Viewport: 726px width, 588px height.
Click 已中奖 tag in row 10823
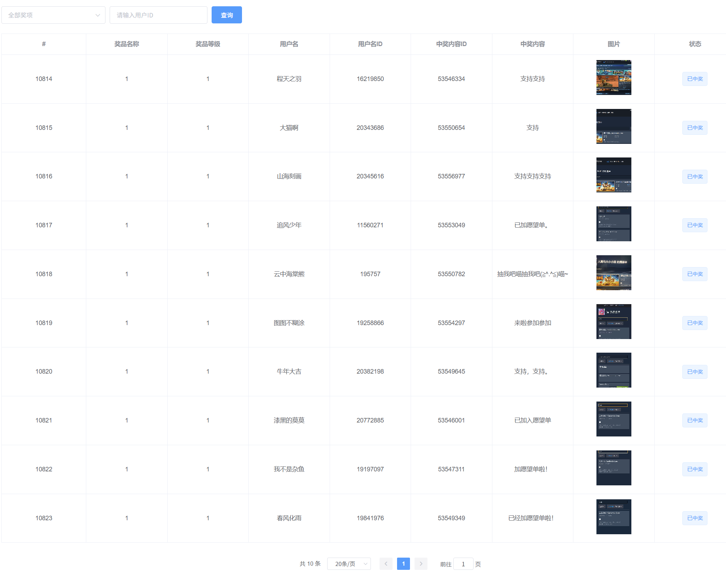click(695, 518)
